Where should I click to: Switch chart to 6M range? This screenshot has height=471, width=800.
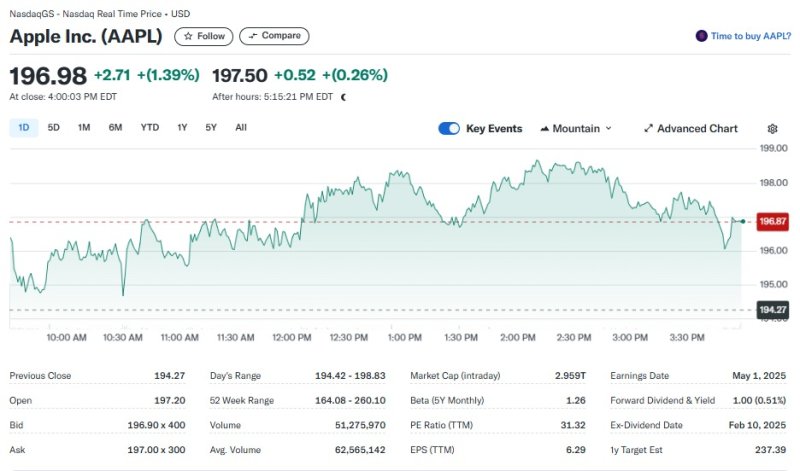click(x=115, y=128)
